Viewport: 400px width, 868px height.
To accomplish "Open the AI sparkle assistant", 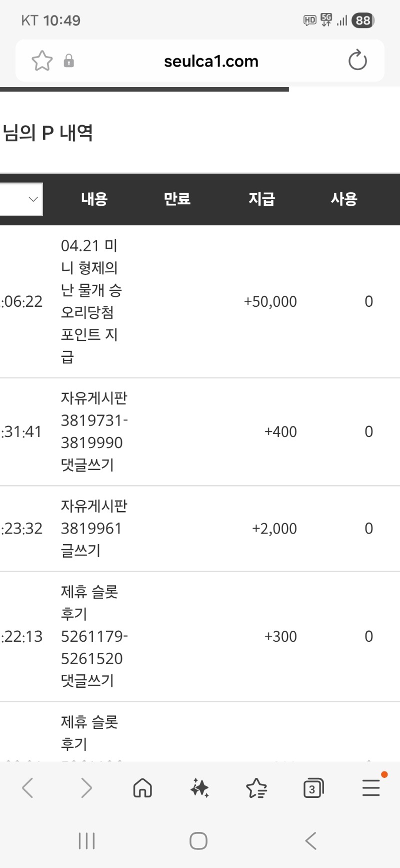I will tap(200, 788).
